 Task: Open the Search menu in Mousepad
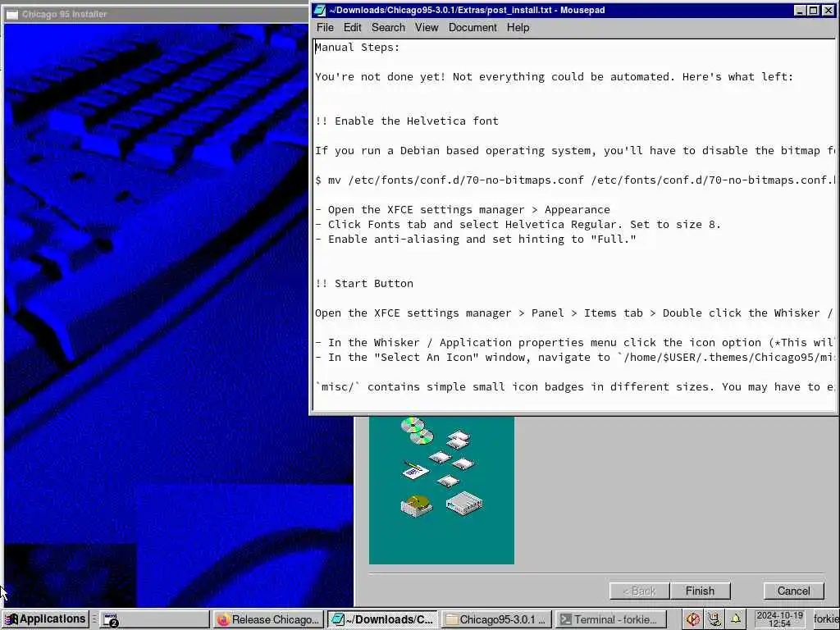tap(388, 27)
